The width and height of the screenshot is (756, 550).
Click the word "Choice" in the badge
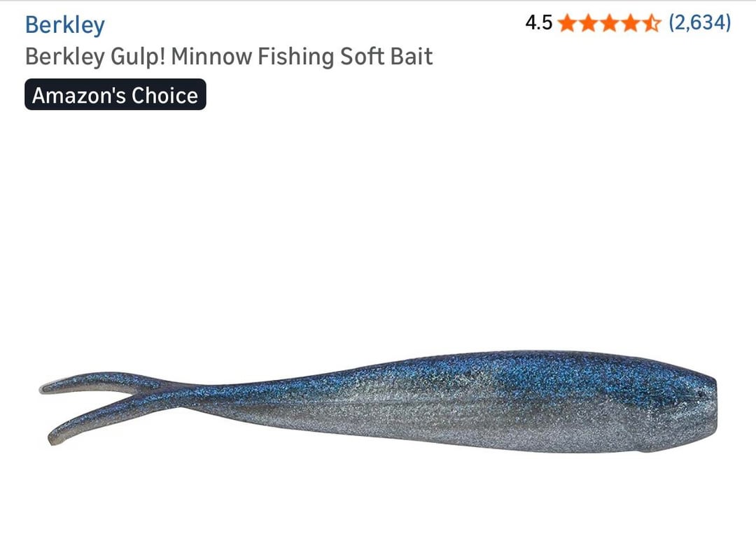pos(164,95)
